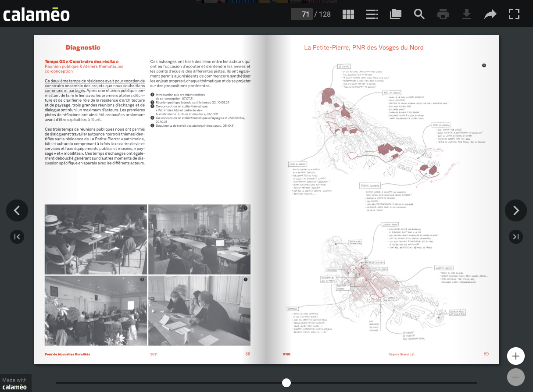The image size is (533, 392).
Task: Jump to the last page
Action: [516, 237]
